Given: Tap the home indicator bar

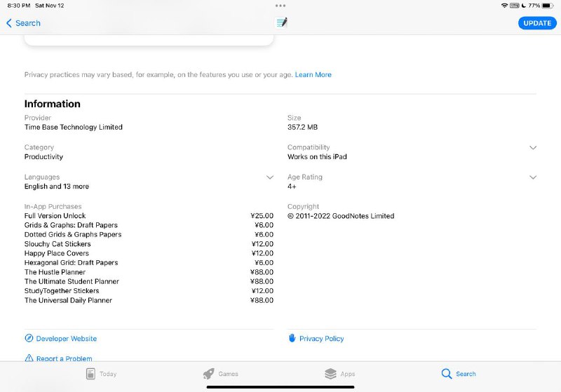Looking at the screenshot, I should click(280, 387).
